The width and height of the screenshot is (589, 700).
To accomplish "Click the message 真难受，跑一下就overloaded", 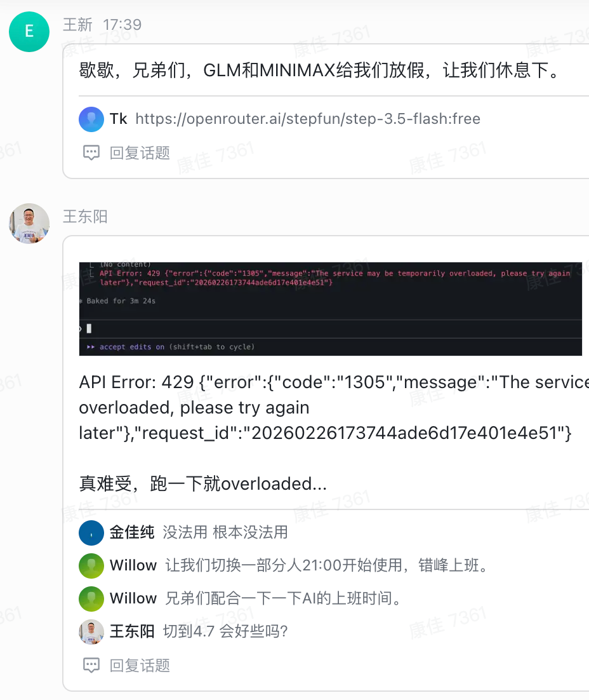I will [203, 484].
